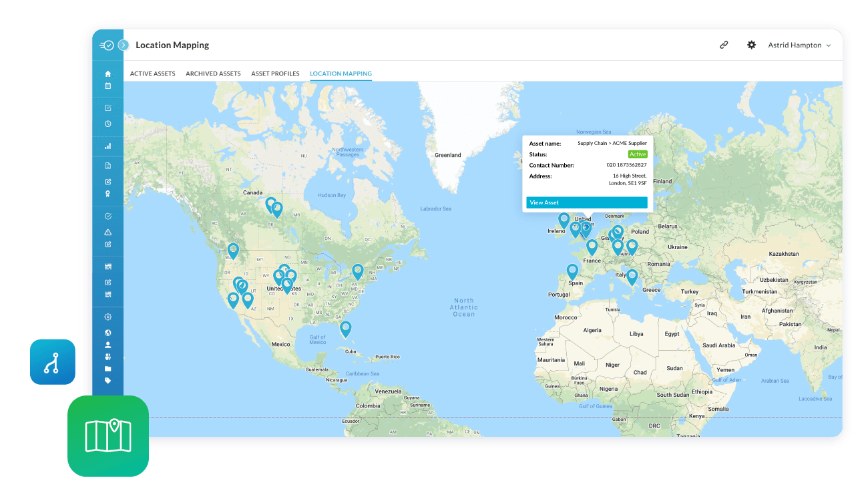
Task: Select the map pin over Florida
Action: pyautogui.click(x=346, y=328)
